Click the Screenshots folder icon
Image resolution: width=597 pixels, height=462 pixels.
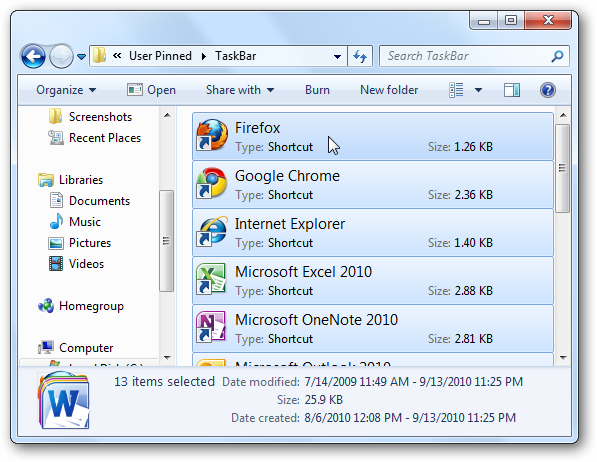pos(56,116)
